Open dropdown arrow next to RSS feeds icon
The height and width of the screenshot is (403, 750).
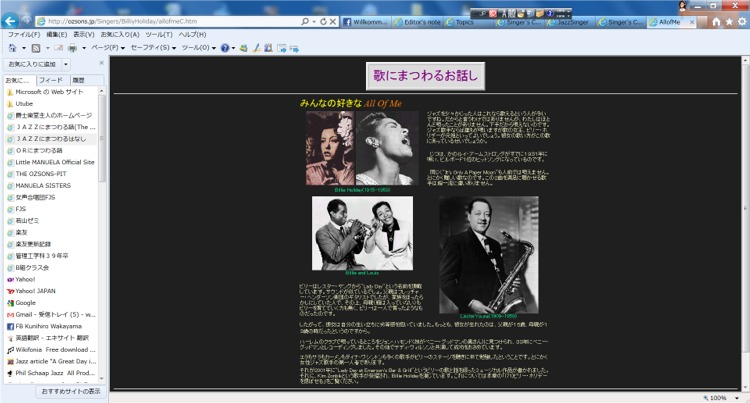[47, 48]
